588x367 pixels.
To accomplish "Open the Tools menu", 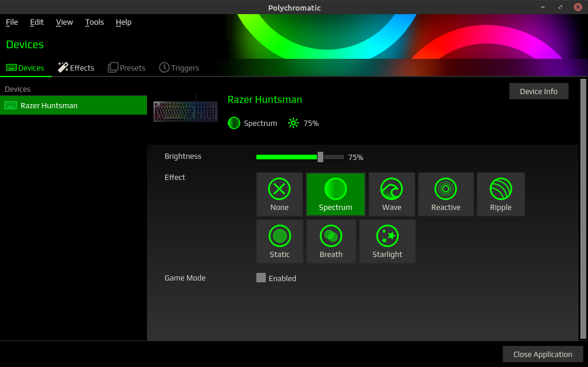I will 94,22.
